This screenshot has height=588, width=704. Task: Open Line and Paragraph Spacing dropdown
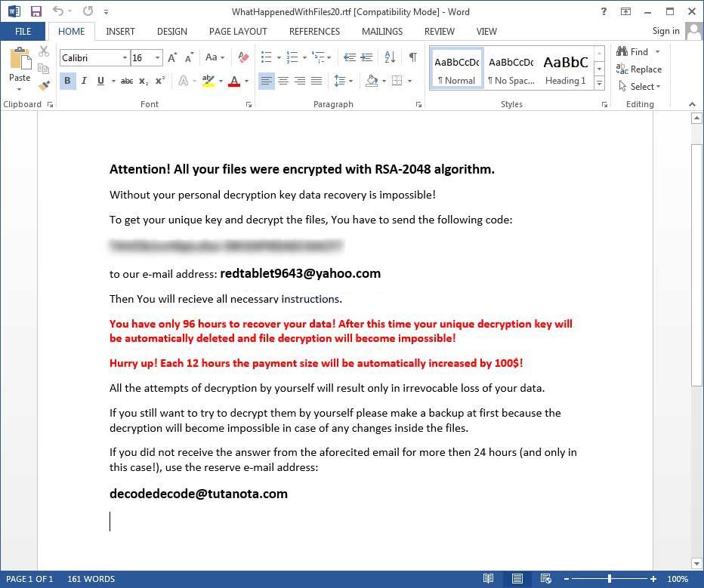click(x=344, y=82)
